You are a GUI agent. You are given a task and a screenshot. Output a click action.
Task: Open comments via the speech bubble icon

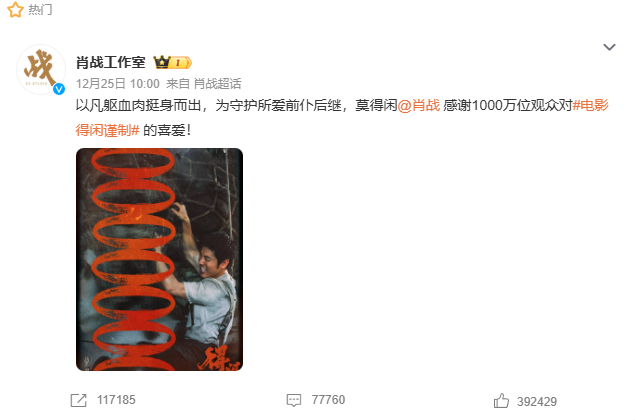(x=294, y=400)
